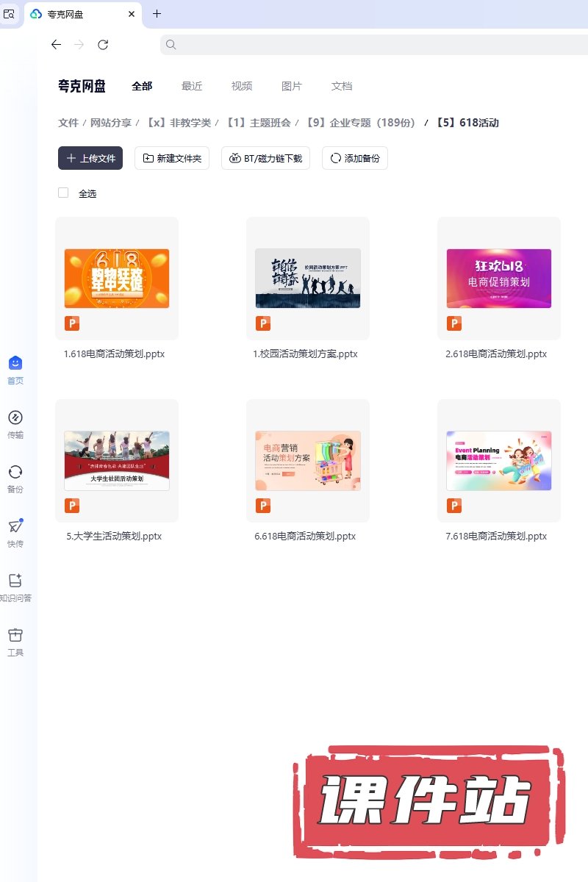The height and width of the screenshot is (882, 588).
Task: Click the BT/磁力链下载 button
Action: coord(266,158)
